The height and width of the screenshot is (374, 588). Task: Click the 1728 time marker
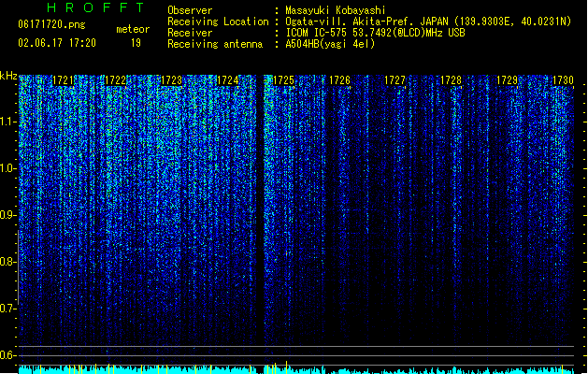point(451,80)
